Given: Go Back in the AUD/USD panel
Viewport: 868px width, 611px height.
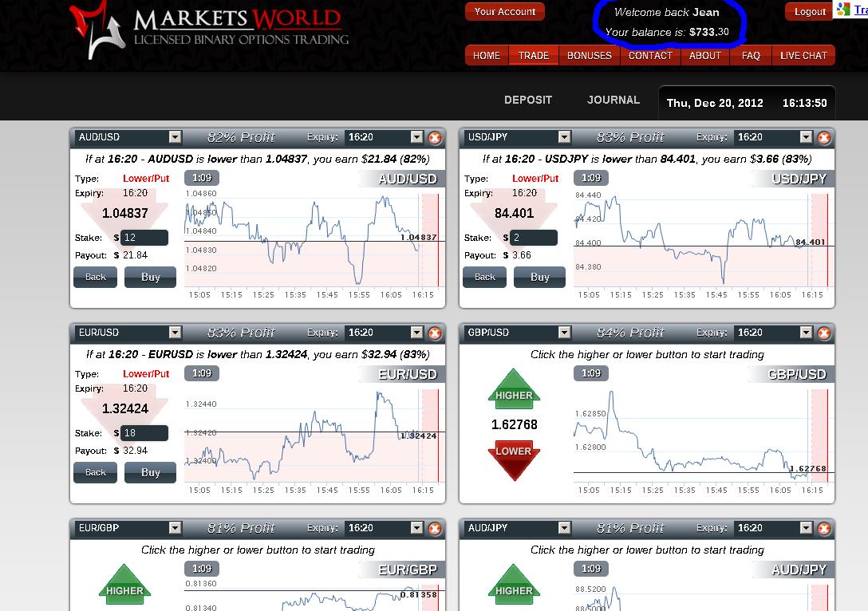Looking at the screenshot, I should point(95,277).
